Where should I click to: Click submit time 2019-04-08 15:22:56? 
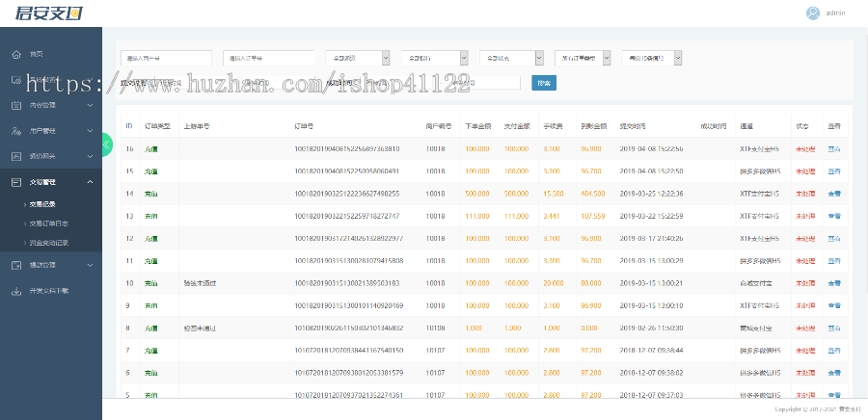coord(651,149)
